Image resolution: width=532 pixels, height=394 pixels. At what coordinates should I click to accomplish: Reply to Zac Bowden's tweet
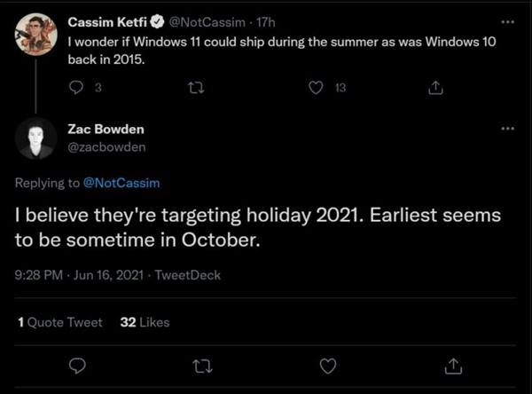pos(77,365)
